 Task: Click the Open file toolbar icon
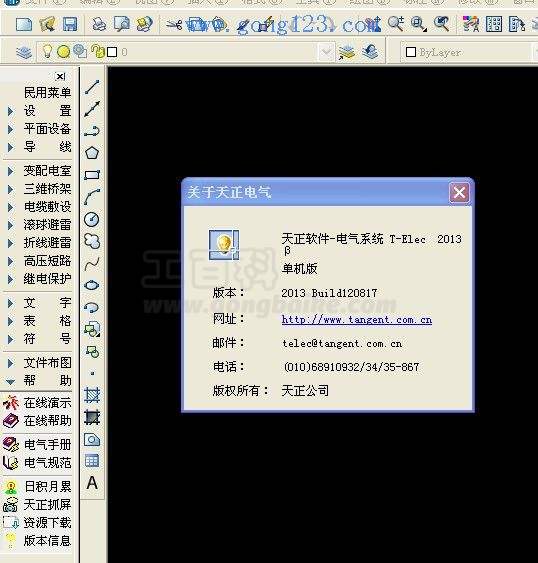pyautogui.click(x=47, y=24)
